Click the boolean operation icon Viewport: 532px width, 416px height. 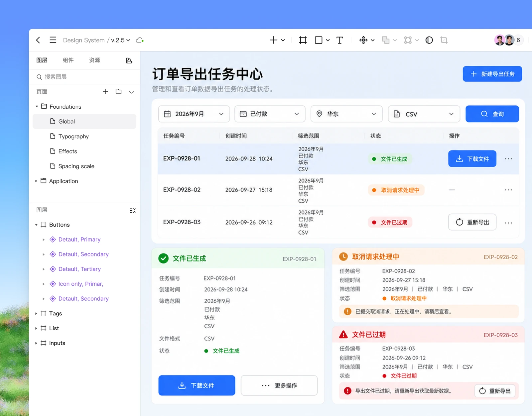[386, 40]
